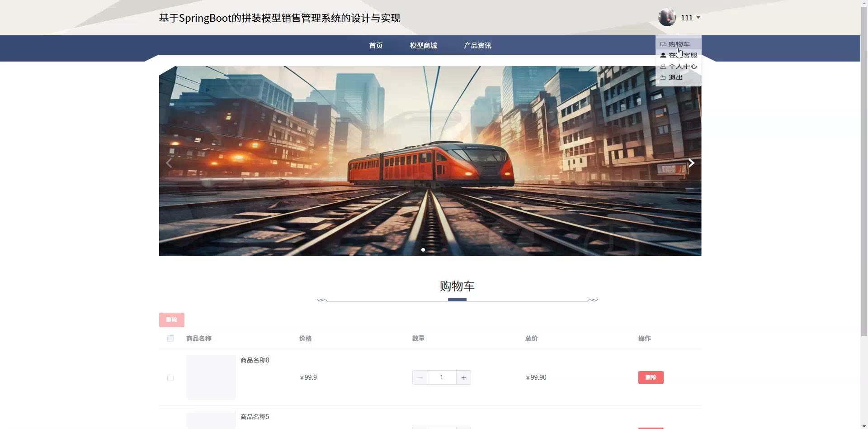Advance to the next carousel banner slide
The height and width of the screenshot is (429, 868).
(x=691, y=163)
